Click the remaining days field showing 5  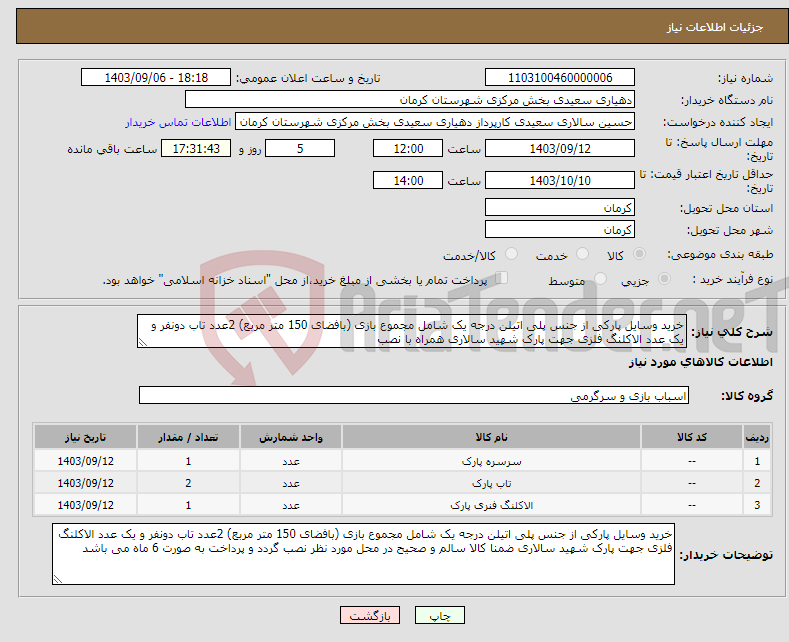[x=300, y=148]
